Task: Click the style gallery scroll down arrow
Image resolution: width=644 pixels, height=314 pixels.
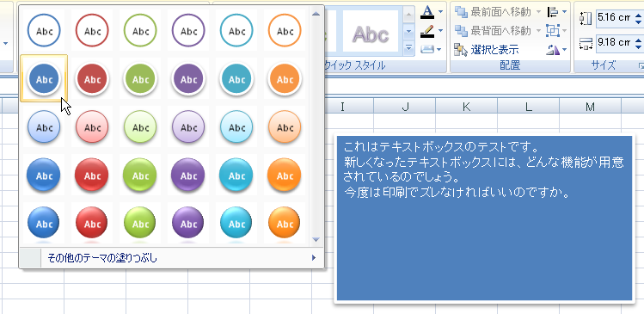Action: [x=316, y=239]
